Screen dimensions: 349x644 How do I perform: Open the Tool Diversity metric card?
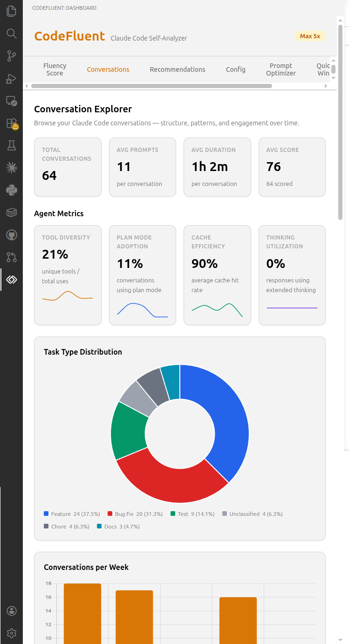coord(68,275)
